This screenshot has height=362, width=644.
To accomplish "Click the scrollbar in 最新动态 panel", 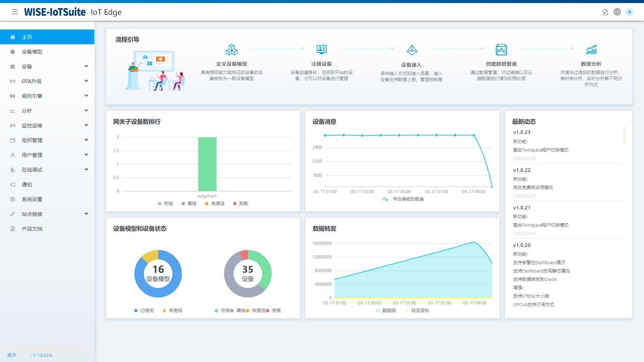I will tap(624, 135).
